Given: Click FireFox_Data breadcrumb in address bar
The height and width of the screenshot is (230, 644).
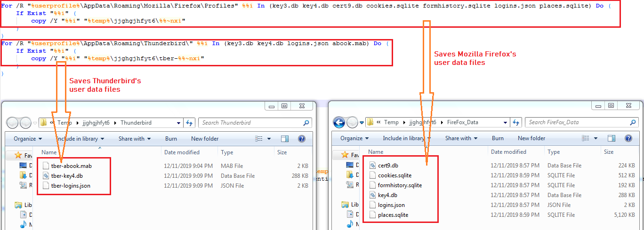Looking at the screenshot, I should coord(462,122).
